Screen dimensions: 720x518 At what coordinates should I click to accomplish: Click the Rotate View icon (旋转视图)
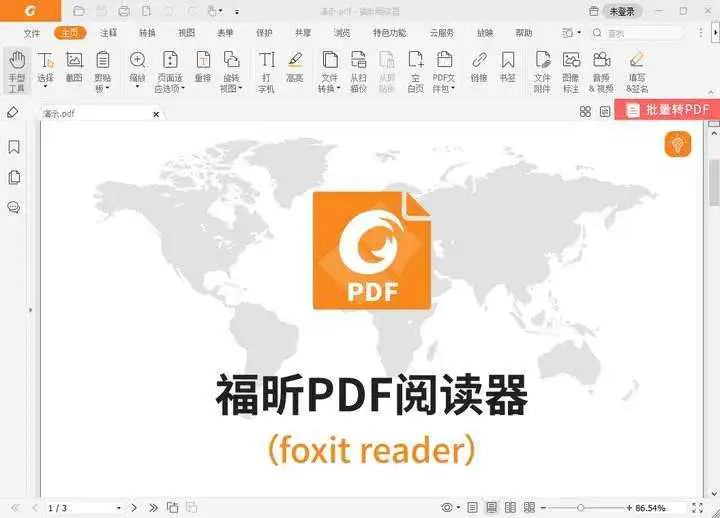click(231, 60)
